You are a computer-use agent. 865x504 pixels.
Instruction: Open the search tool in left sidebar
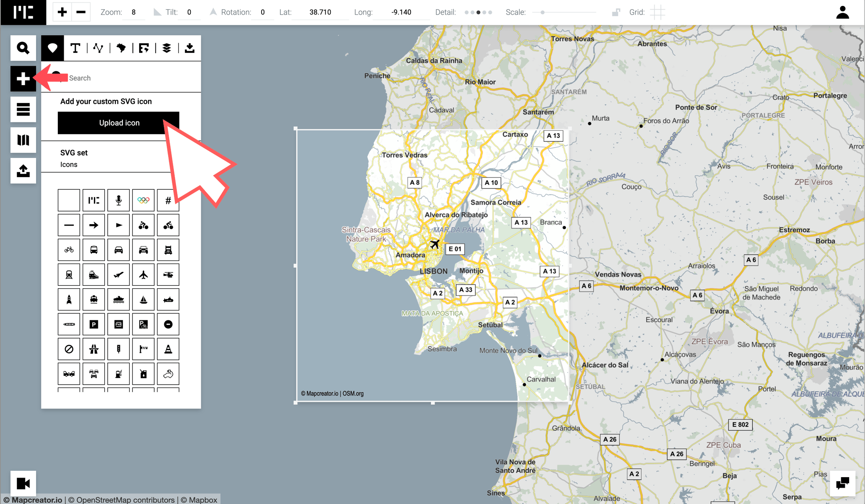pos(23,48)
